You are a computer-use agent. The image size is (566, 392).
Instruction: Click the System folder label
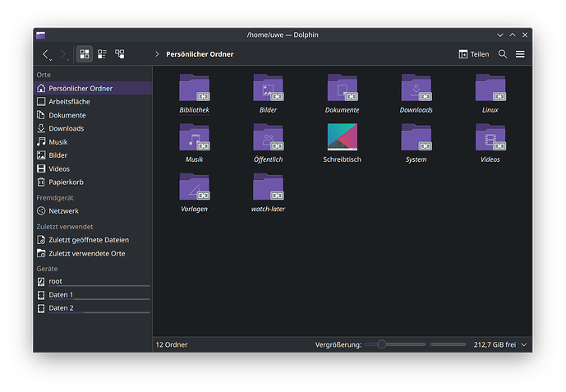pyautogui.click(x=416, y=159)
